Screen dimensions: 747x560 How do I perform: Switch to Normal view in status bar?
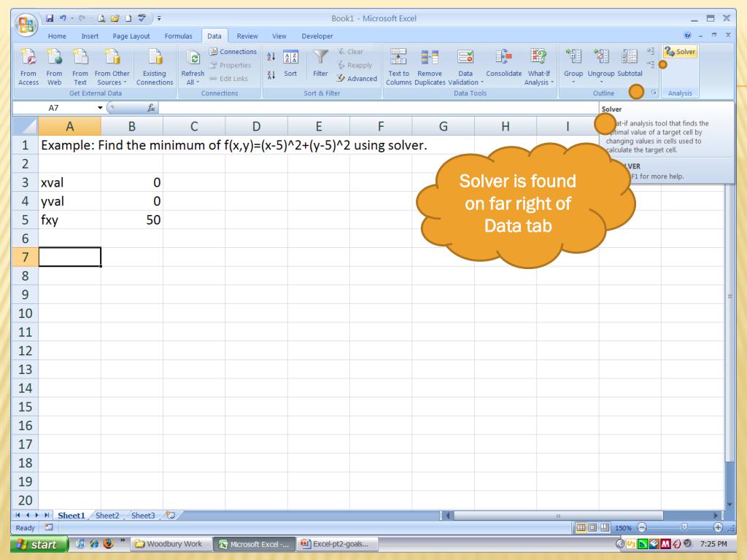(581, 528)
